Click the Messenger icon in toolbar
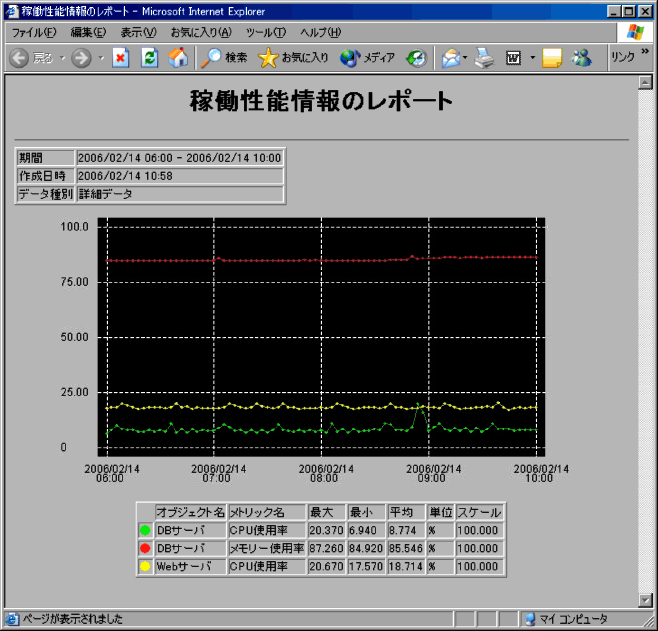 click(x=581, y=58)
